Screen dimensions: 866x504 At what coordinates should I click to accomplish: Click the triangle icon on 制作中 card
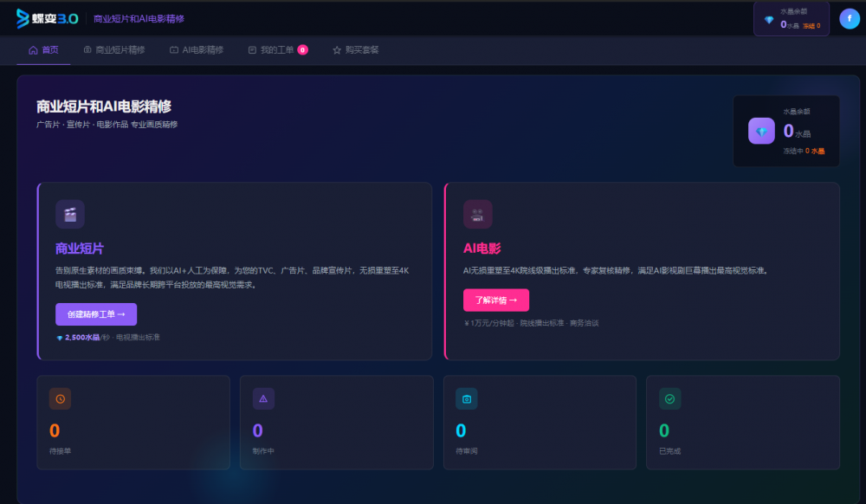(x=263, y=398)
